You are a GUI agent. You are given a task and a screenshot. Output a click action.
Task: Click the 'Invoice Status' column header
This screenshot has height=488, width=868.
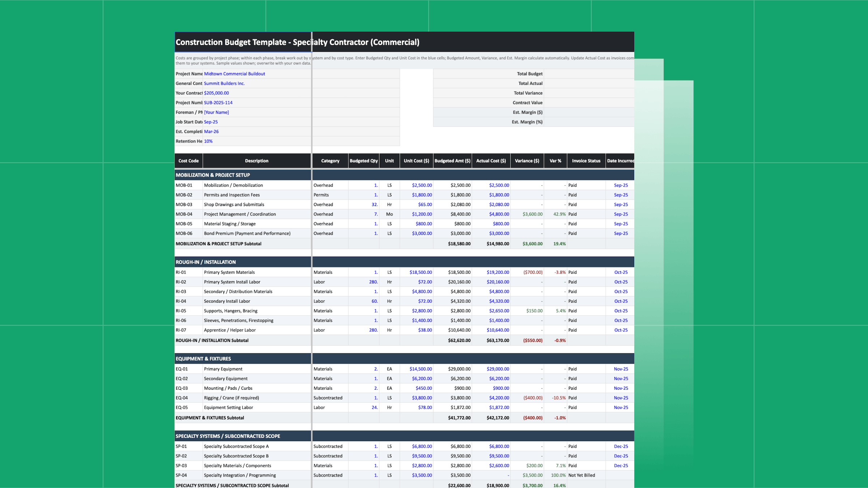pos(586,161)
